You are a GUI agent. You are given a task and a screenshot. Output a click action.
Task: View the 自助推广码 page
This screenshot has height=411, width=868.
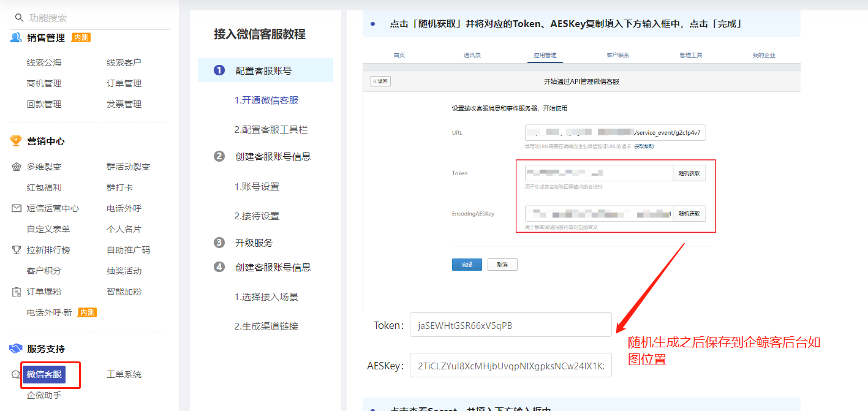tap(129, 250)
